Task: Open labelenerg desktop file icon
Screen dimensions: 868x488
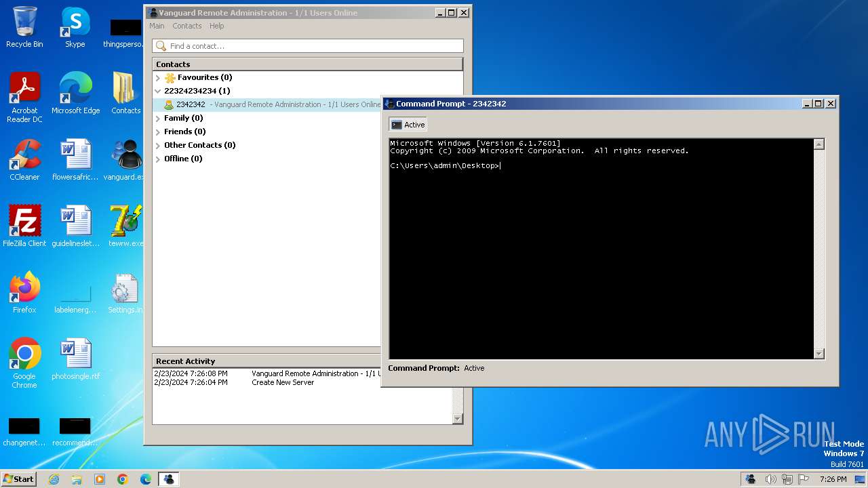Action: pyautogui.click(x=75, y=297)
